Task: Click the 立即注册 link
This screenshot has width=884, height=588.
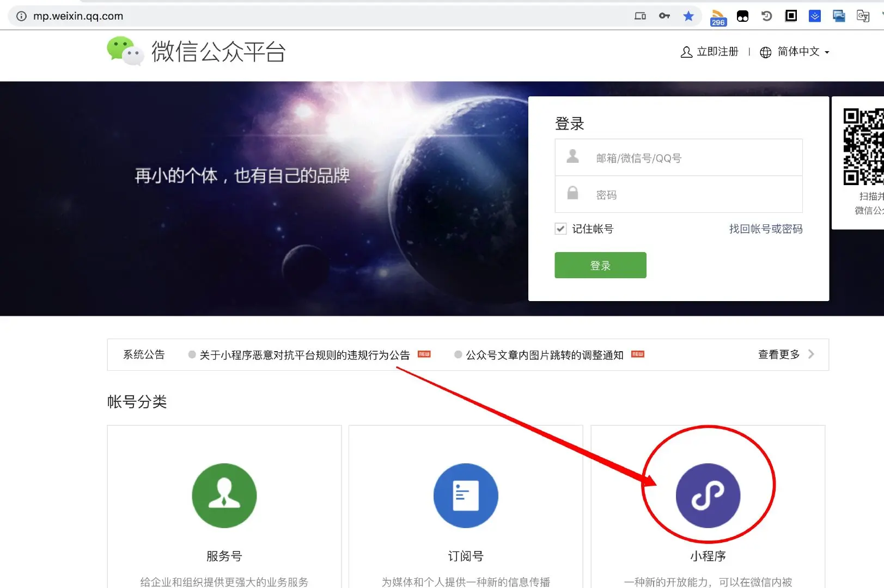Action: pos(717,52)
